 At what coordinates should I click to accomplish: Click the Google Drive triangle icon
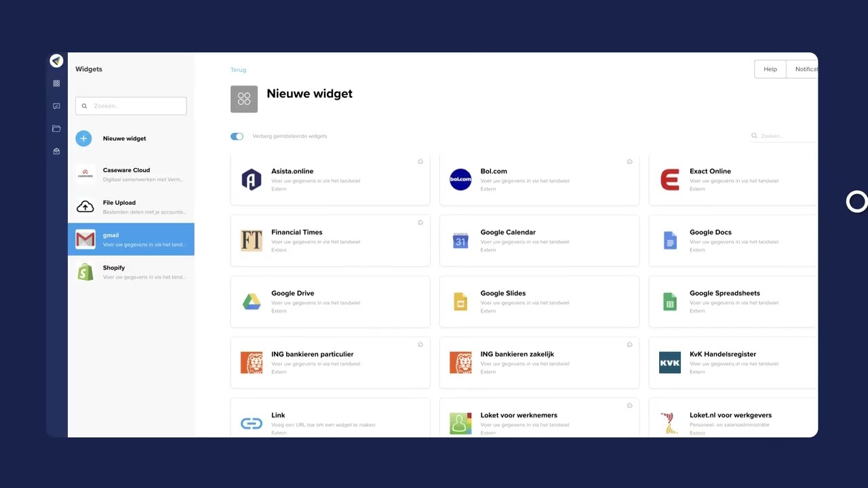tap(252, 302)
